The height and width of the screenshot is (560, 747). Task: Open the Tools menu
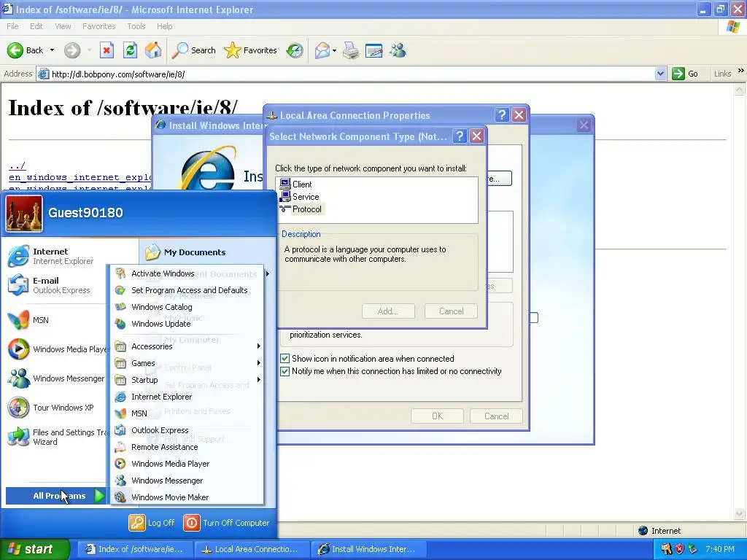click(136, 26)
